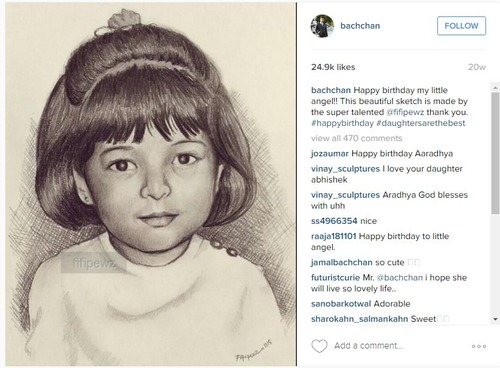This screenshot has width=500, height=368.
Task: Open the #happybirthday hashtag
Action: [342, 123]
